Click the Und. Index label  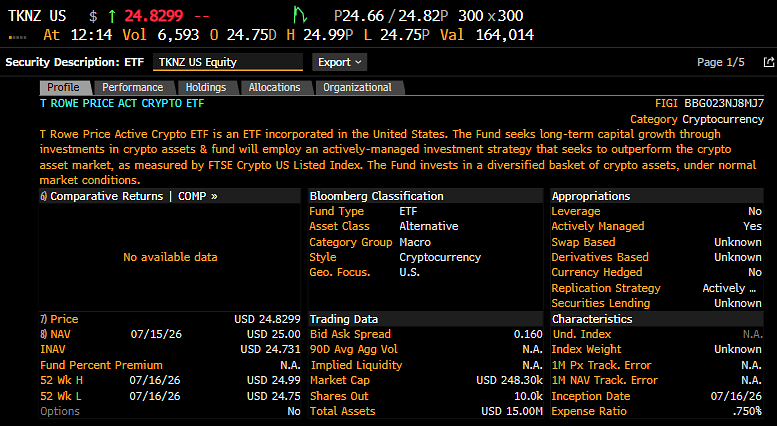point(582,334)
